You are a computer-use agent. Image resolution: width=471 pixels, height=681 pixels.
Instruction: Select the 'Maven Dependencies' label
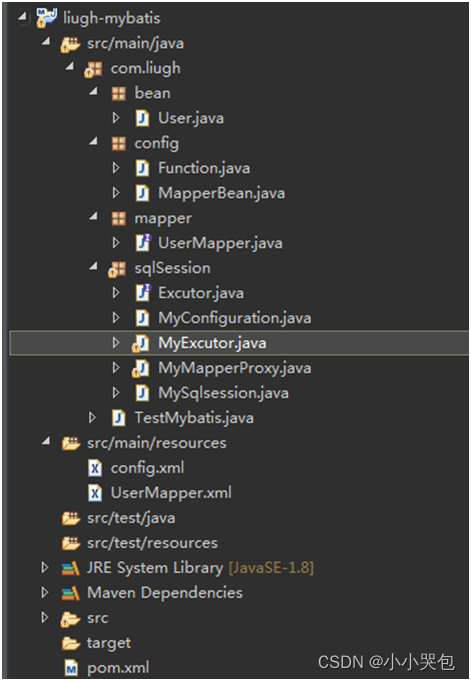165,593
